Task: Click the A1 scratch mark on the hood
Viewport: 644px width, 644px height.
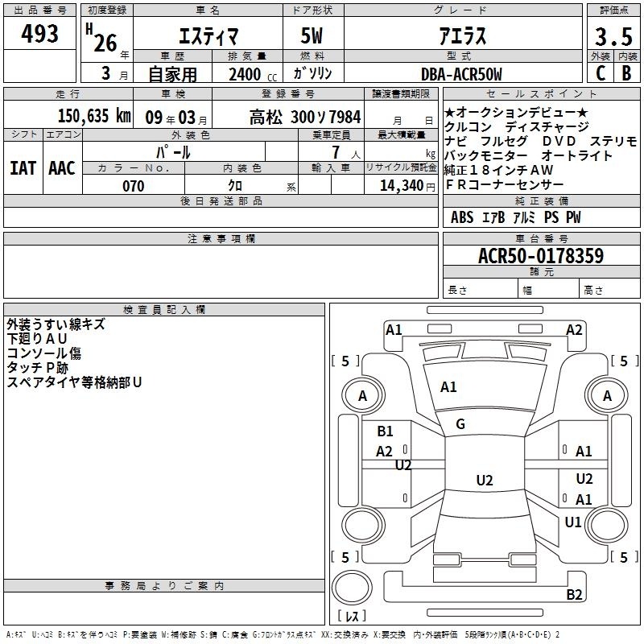Action: point(448,387)
